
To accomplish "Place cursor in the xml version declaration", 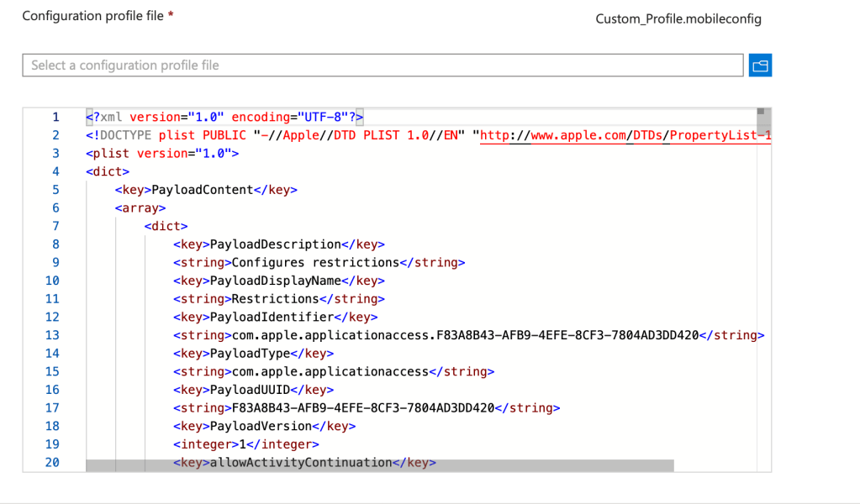I will tap(224, 118).
